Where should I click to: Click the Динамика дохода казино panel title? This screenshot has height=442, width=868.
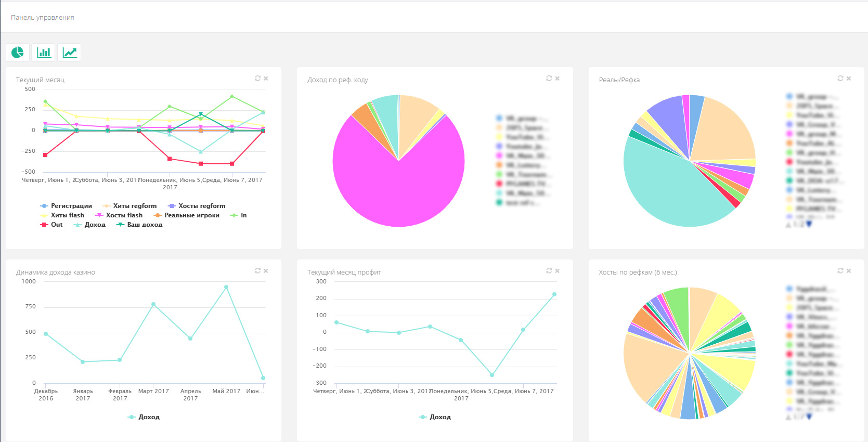point(56,272)
